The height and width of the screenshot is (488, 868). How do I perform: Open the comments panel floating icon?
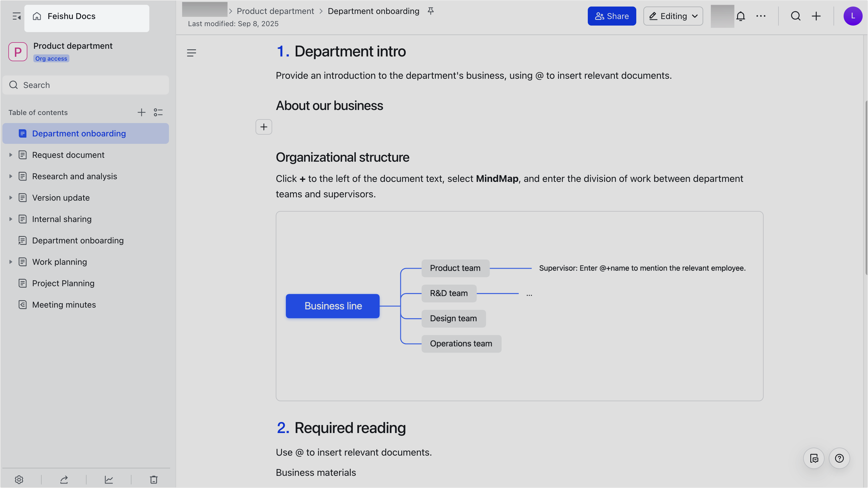(x=814, y=458)
